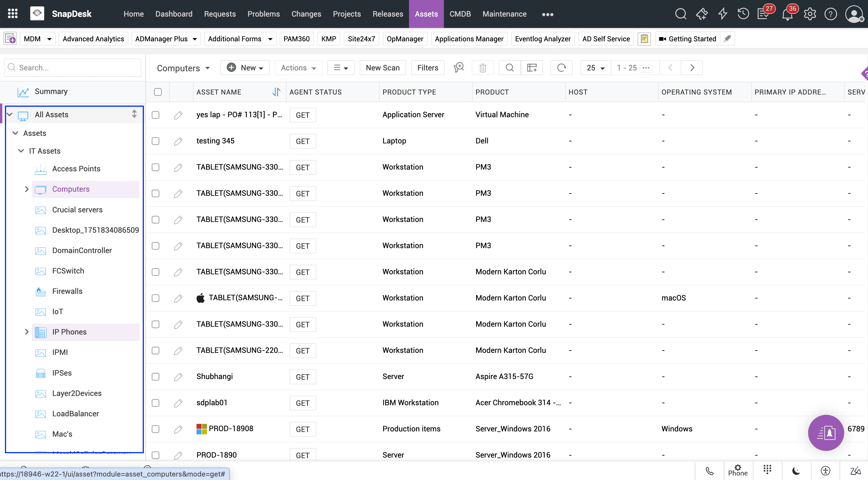Go to the Dashboard tab
The width and height of the screenshot is (868, 480).
click(x=174, y=14)
